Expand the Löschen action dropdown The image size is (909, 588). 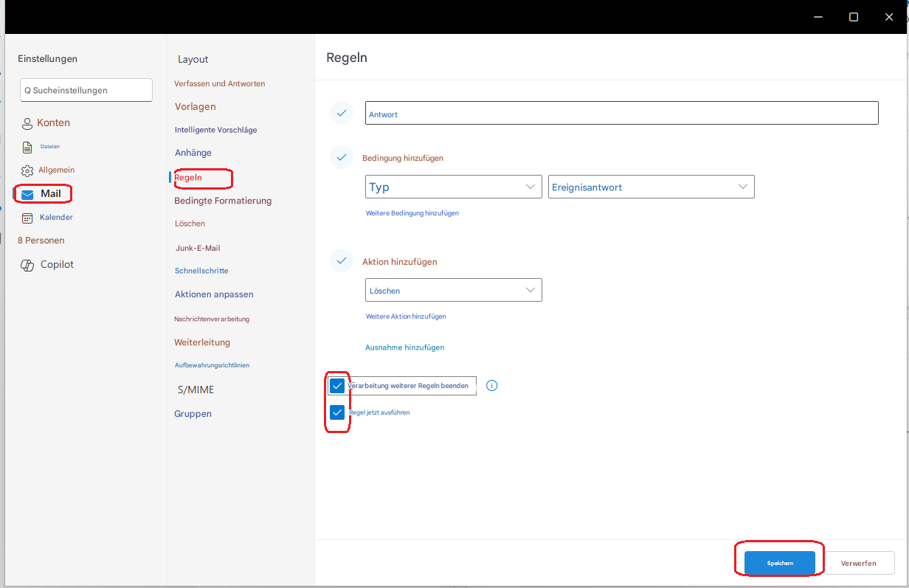[x=454, y=290]
